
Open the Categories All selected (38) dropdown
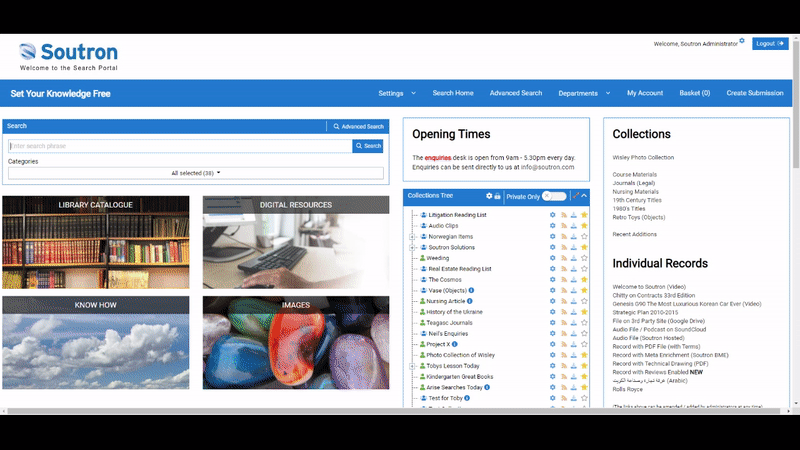point(196,173)
